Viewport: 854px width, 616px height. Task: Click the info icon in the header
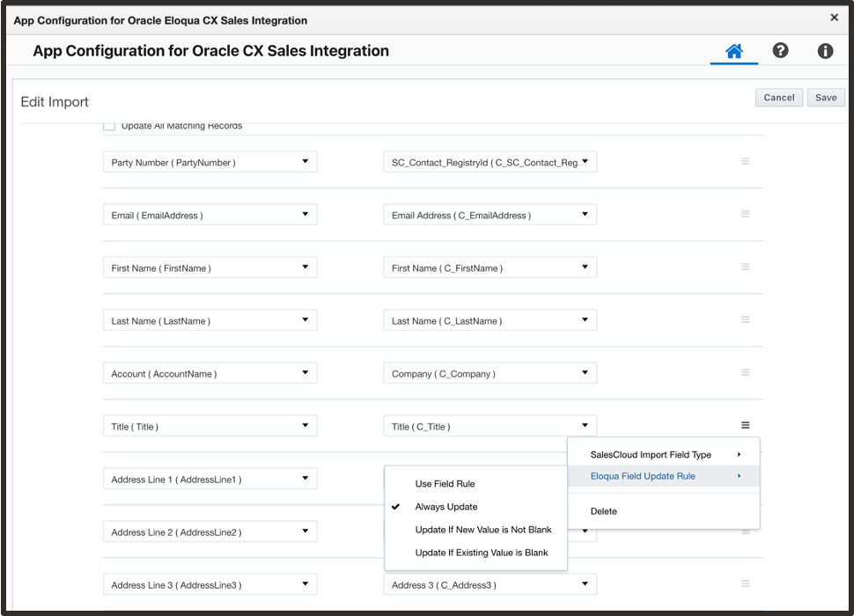click(825, 50)
